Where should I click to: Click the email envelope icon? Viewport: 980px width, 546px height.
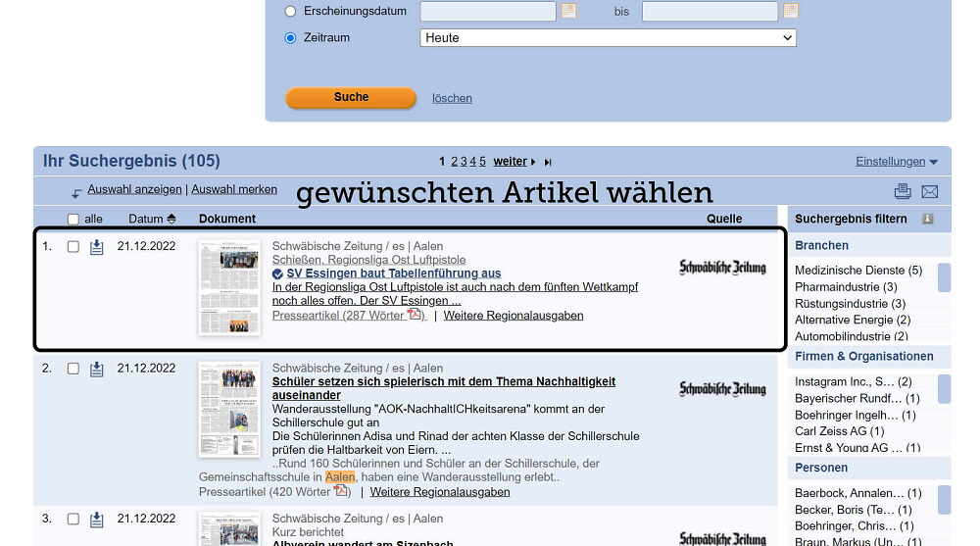click(x=930, y=191)
